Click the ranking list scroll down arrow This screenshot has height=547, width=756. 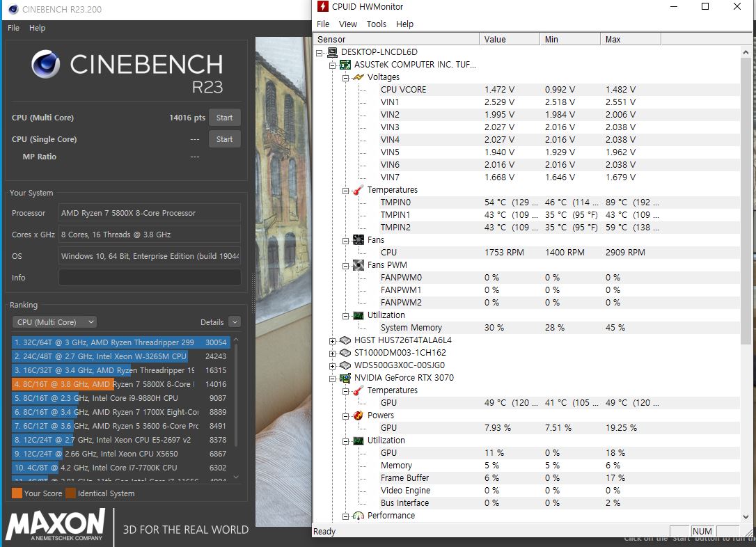236,477
